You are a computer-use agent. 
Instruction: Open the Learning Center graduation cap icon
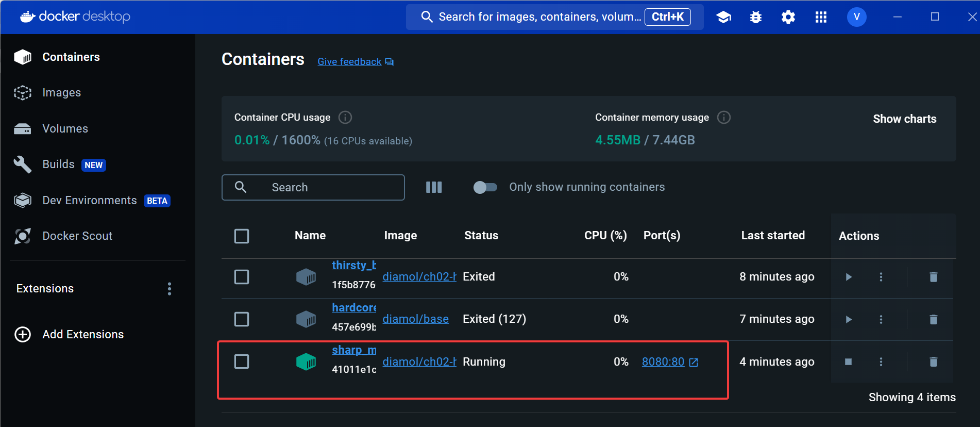pos(723,17)
